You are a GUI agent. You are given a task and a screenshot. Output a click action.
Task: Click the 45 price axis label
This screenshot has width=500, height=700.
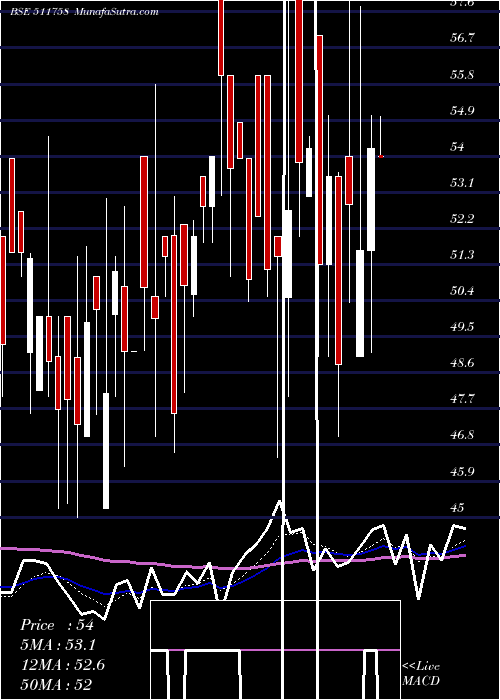tap(457, 508)
